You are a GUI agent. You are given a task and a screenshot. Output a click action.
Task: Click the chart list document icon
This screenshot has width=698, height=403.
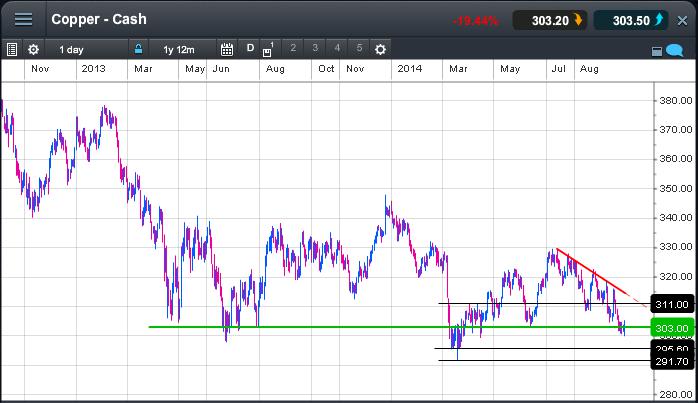pos(12,49)
